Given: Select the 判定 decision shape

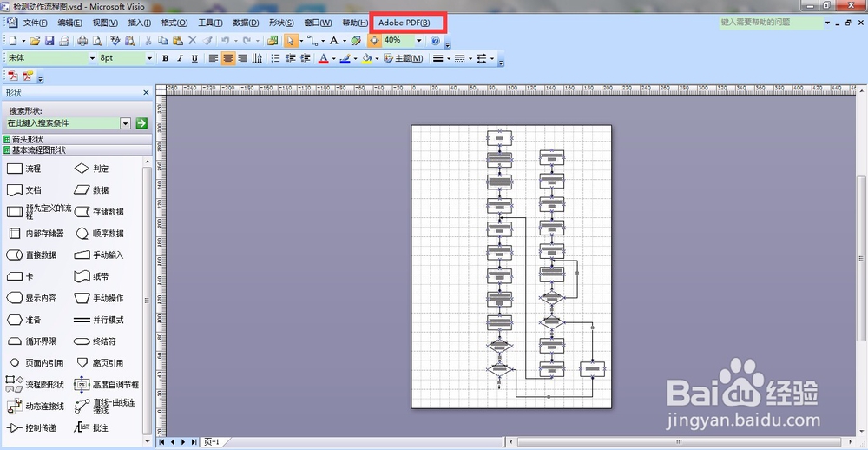Looking at the screenshot, I should pos(91,169).
